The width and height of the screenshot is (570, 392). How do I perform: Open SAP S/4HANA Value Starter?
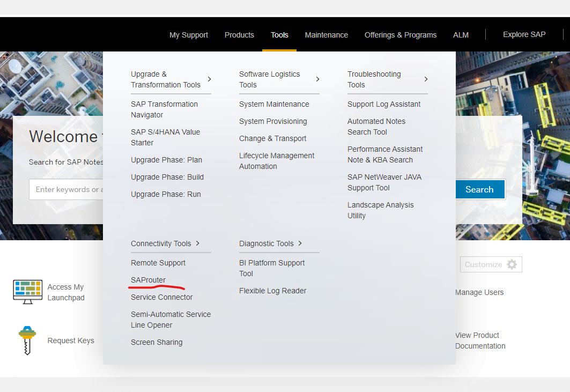165,137
